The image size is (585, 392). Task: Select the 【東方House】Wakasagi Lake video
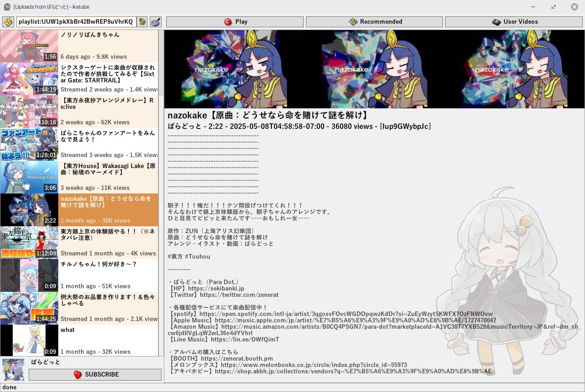79,177
